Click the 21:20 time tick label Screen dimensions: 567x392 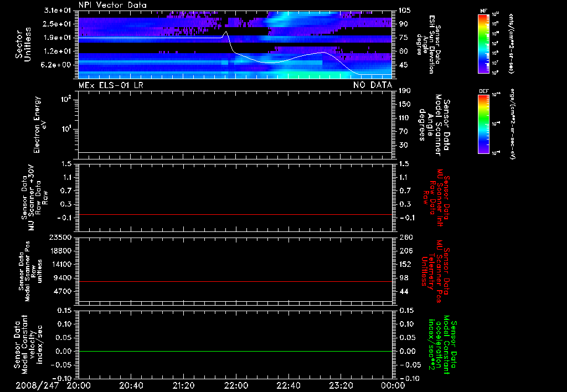click(183, 386)
